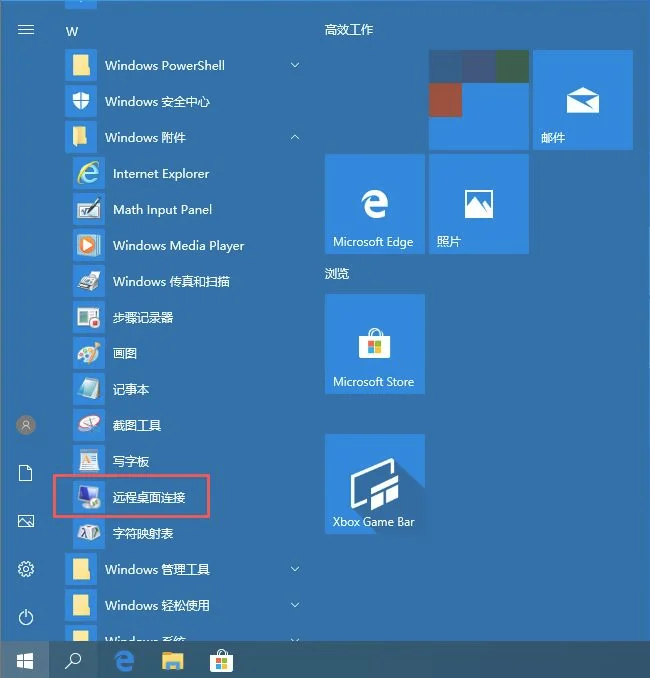Screen dimensions: 650x678
Task: Click the Internet Explorer icon
Action: [89, 173]
